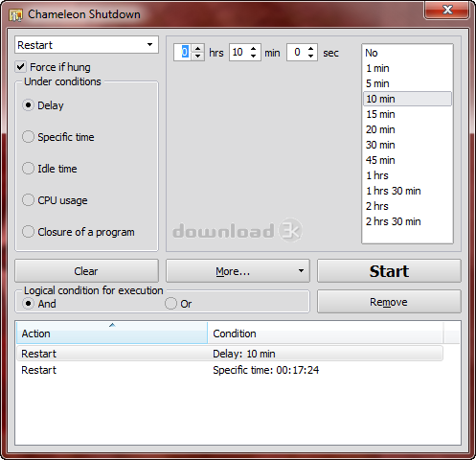Choose the CPU usage condition
Image resolution: width=476 pixels, height=460 pixels.
point(28,200)
